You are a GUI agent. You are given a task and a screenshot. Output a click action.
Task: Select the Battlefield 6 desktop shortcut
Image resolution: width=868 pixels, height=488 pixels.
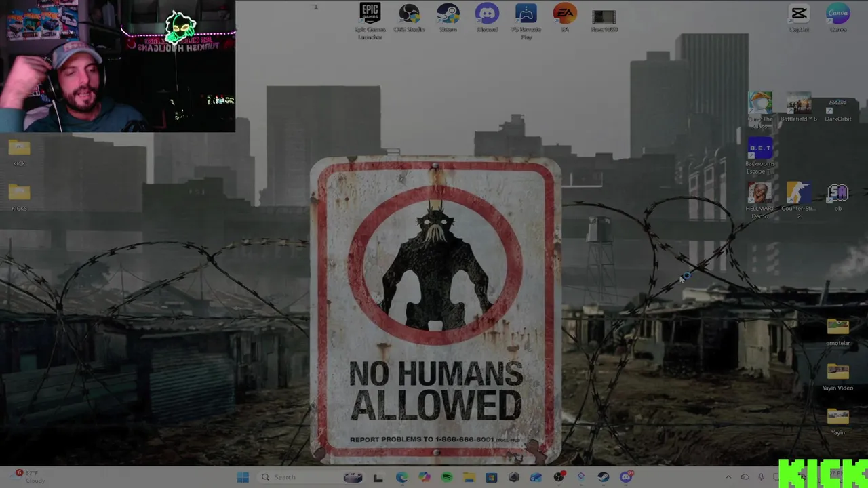[x=799, y=107]
